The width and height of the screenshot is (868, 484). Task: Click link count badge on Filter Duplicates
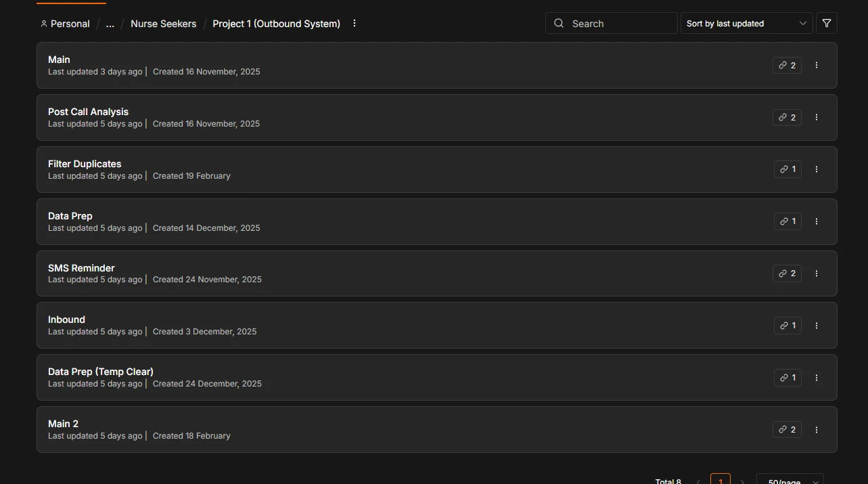pyautogui.click(x=787, y=169)
